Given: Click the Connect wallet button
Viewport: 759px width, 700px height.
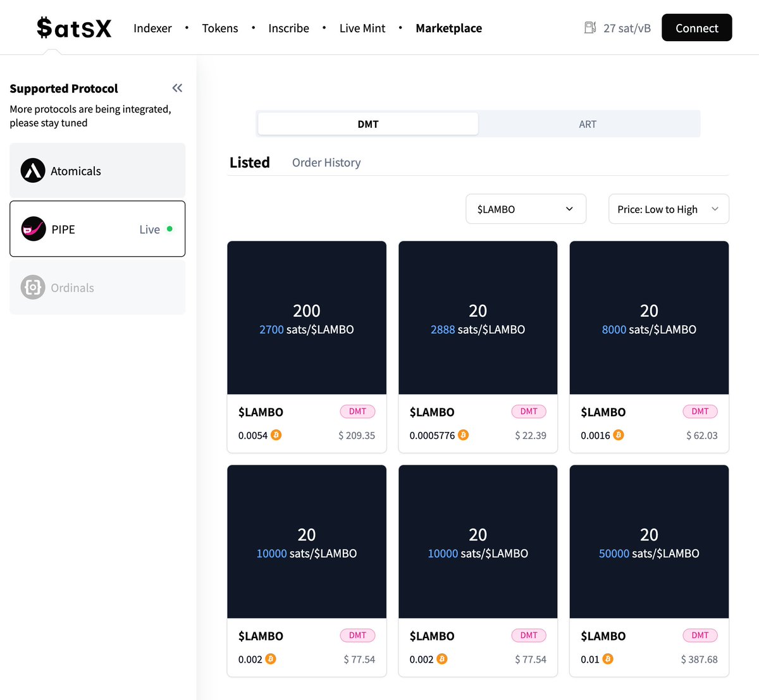Looking at the screenshot, I should pos(696,27).
